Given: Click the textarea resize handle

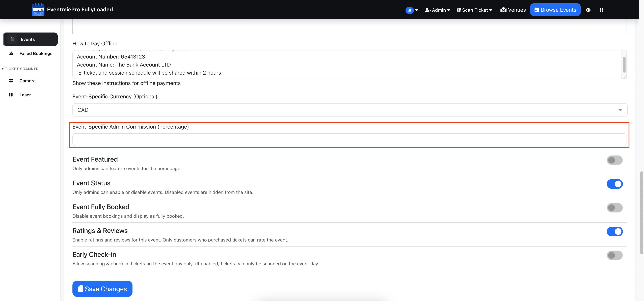Looking at the screenshot, I should pyautogui.click(x=625, y=77).
